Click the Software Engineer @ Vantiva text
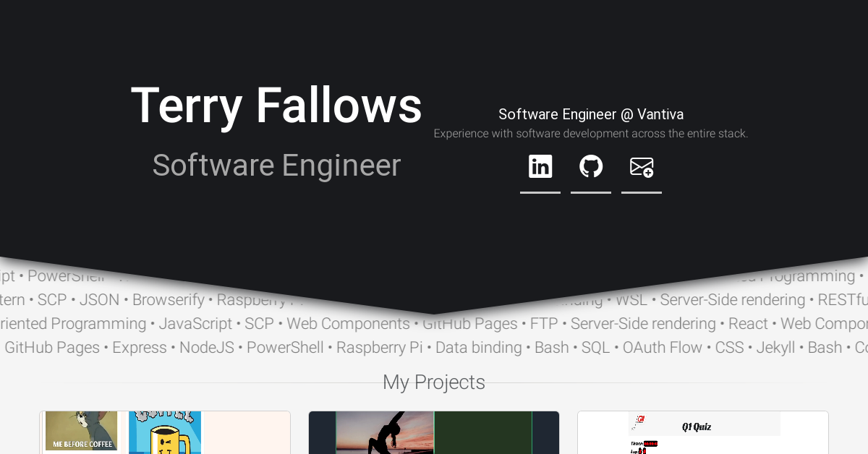The image size is (868, 454). [590, 113]
